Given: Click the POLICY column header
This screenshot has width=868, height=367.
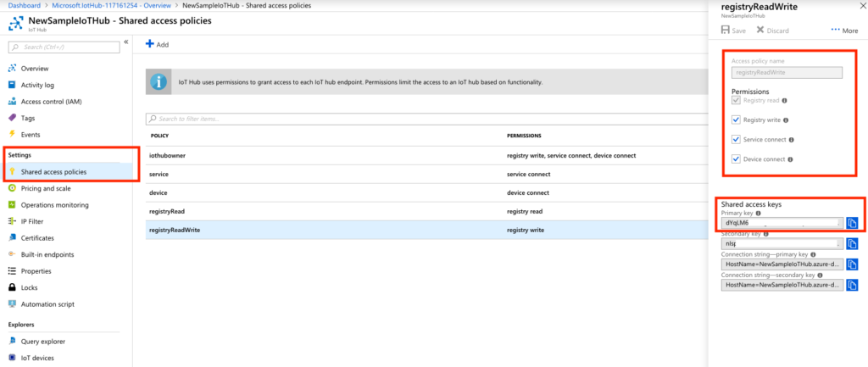Looking at the screenshot, I should point(159,136).
